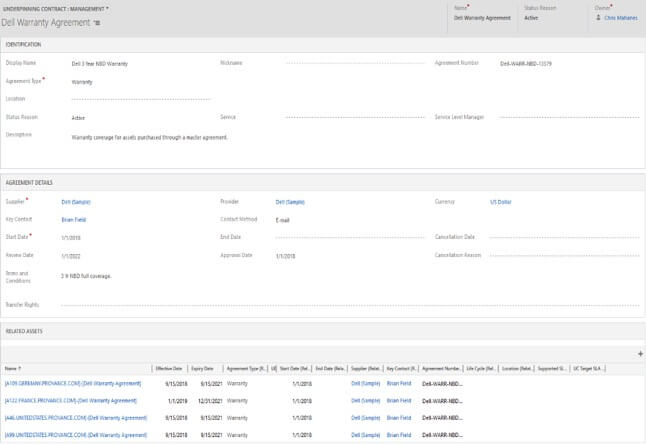This screenshot has width=646, height=444.
Task: Open Dell (Sample) in the A109 Germany row
Action: 366,383
